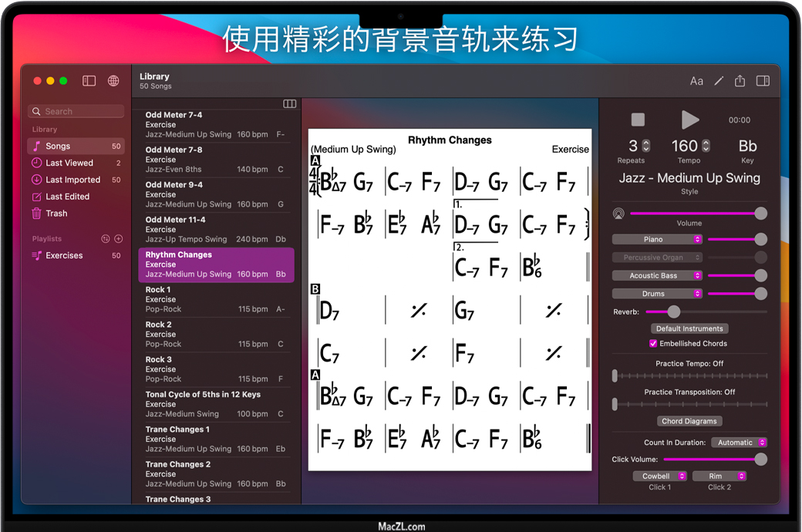This screenshot has width=802, height=532.
Task: Open the Cowbell Click 1 dropdown
Action: [x=660, y=476]
